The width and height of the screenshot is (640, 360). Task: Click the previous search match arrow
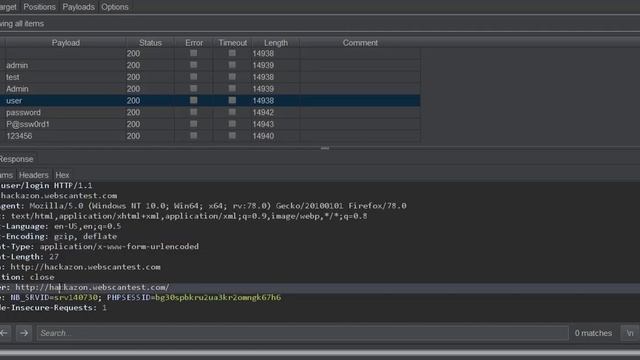[x=4, y=333]
